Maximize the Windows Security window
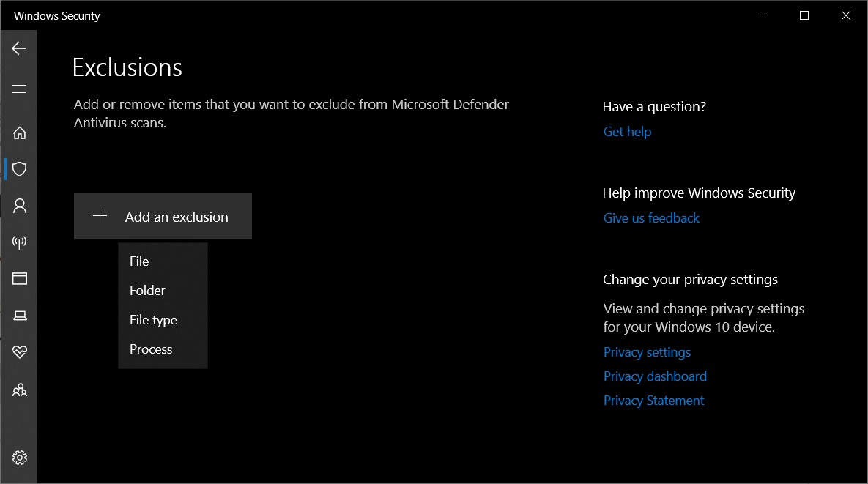 coord(804,15)
